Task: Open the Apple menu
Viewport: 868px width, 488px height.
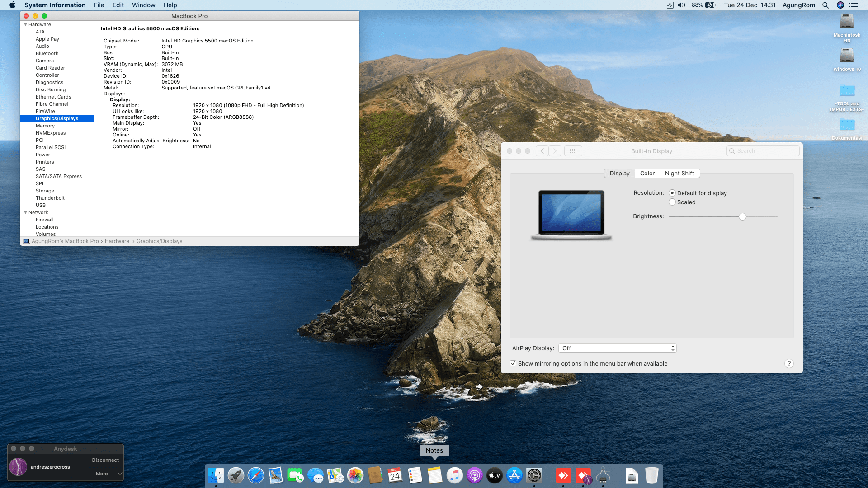Action: [12, 5]
